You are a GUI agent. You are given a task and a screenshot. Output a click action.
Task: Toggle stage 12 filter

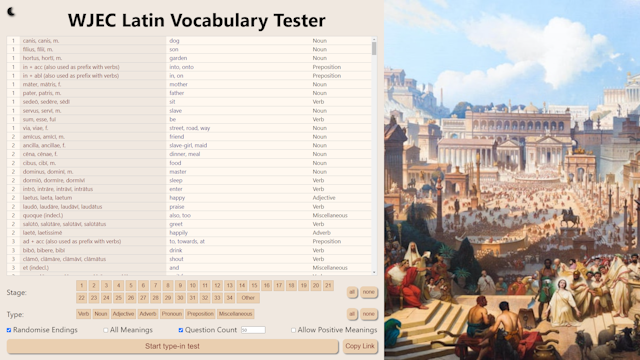click(x=217, y=286)
